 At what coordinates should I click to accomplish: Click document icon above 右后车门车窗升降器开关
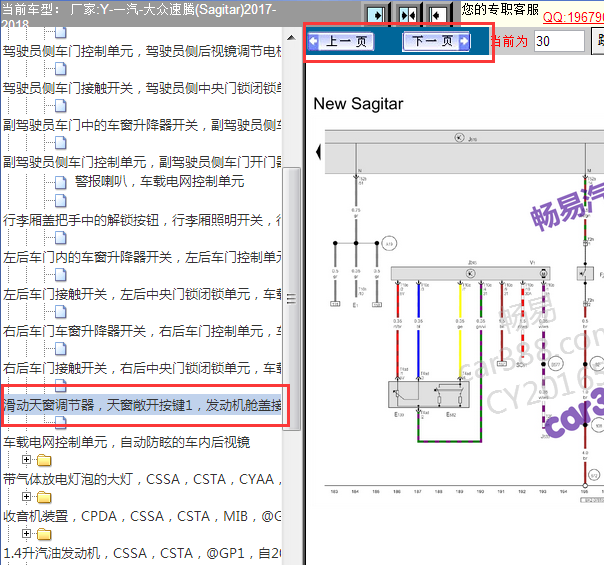[60, 312]
